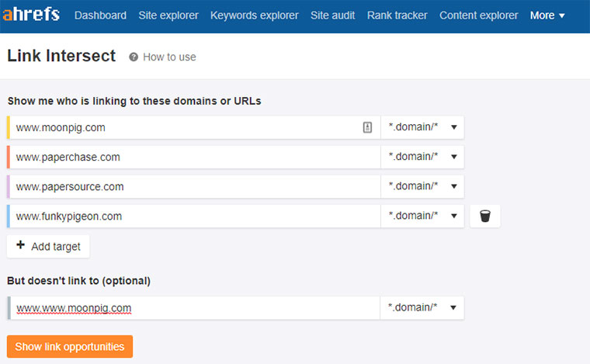Go to Site explorer

click(x=168, y=16)
